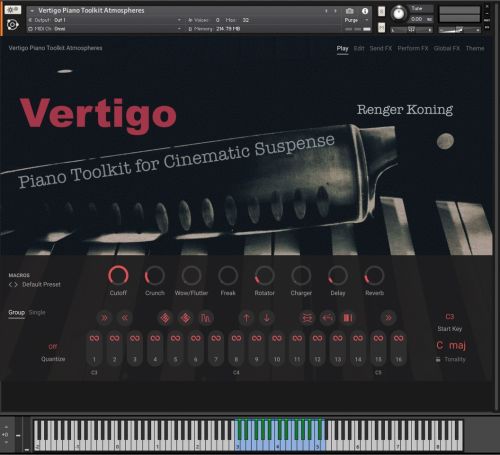Screen dimensions: 500x455
Task: Click the vertical bars stop icon
Action: [x=348, y=318]
